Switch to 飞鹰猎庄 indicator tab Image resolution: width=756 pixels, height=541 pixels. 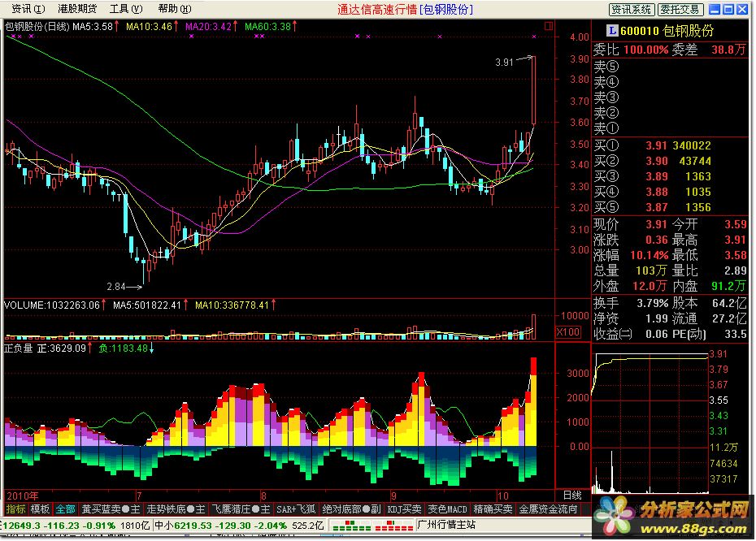(x=241, y=509)
